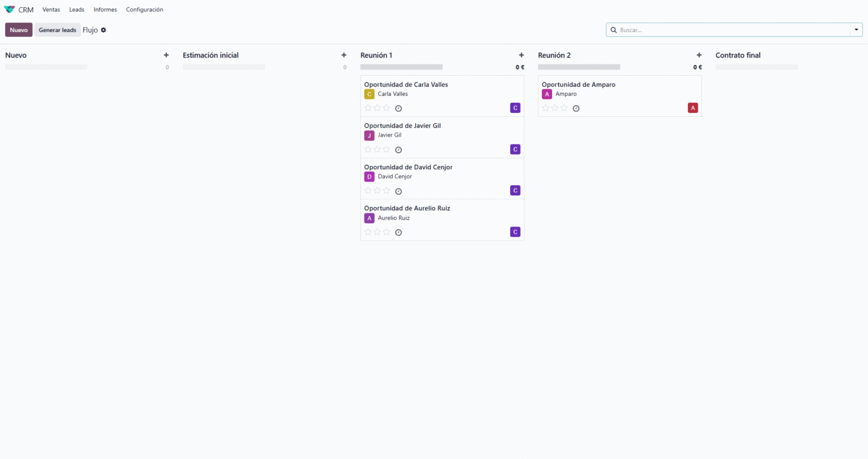Open the CRM app logo menu

[x=9, y=10]
